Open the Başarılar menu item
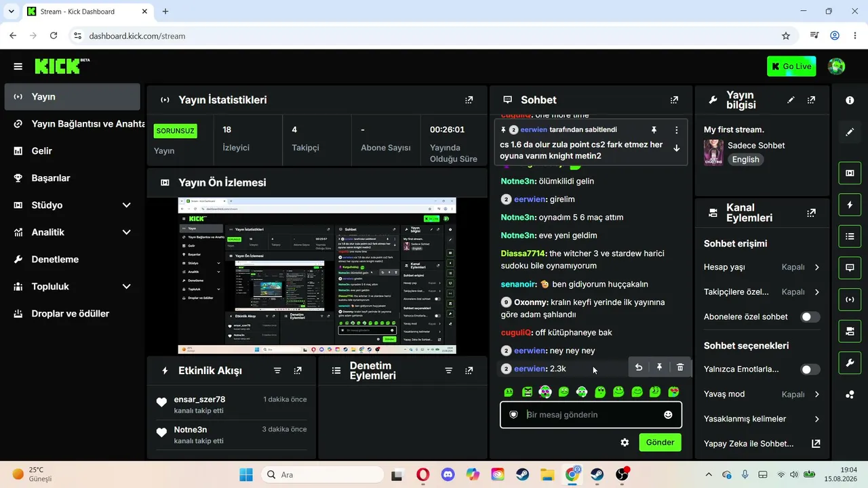 [72, 178]
